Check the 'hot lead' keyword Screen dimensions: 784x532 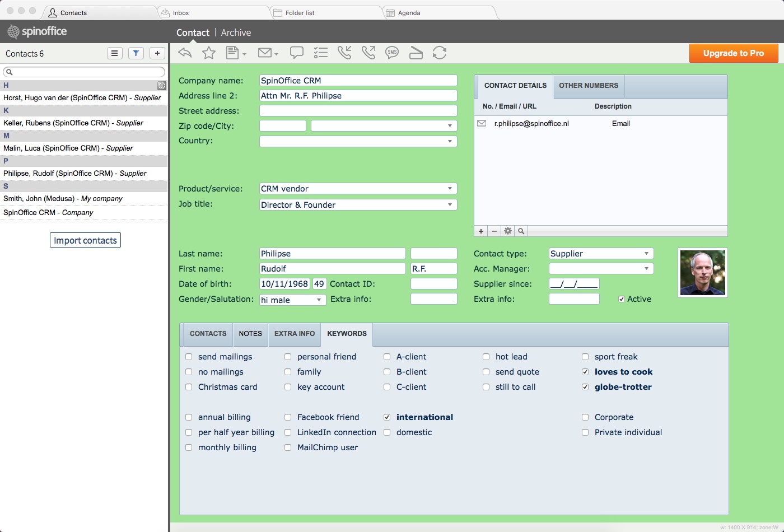(x=486, y=357)
